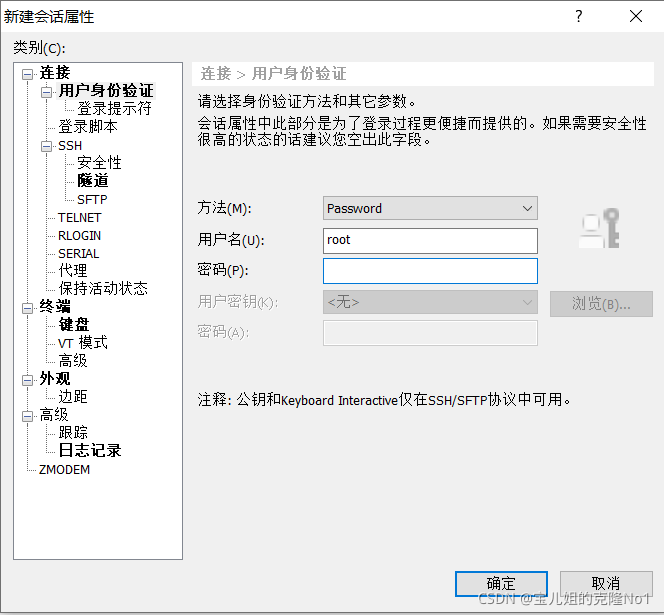
Task: Close the 新建会话属性 dialog
Action: coord(636,17)
